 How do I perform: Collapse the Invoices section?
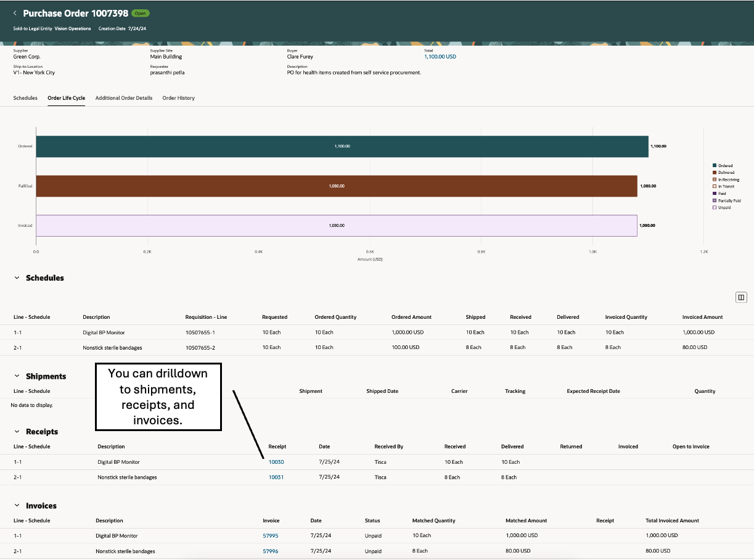(17, 506)
